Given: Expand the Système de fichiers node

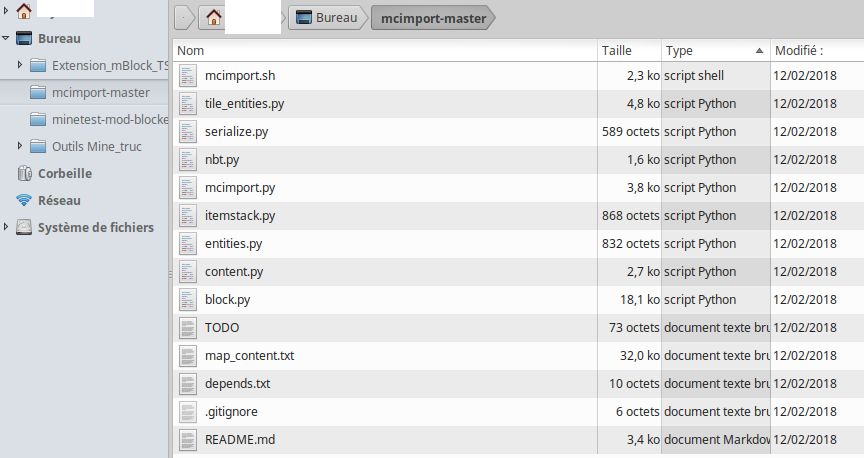Looking at the screenshot, I should [x=6, y=227].
